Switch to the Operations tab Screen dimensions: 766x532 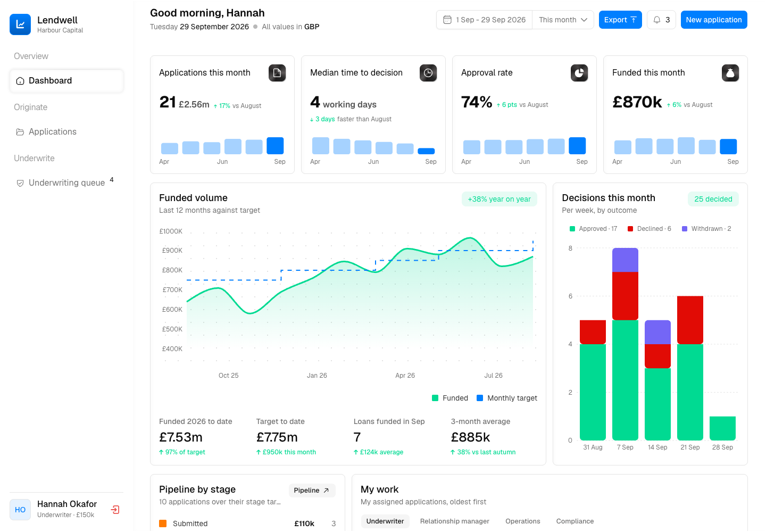[523, 521]
